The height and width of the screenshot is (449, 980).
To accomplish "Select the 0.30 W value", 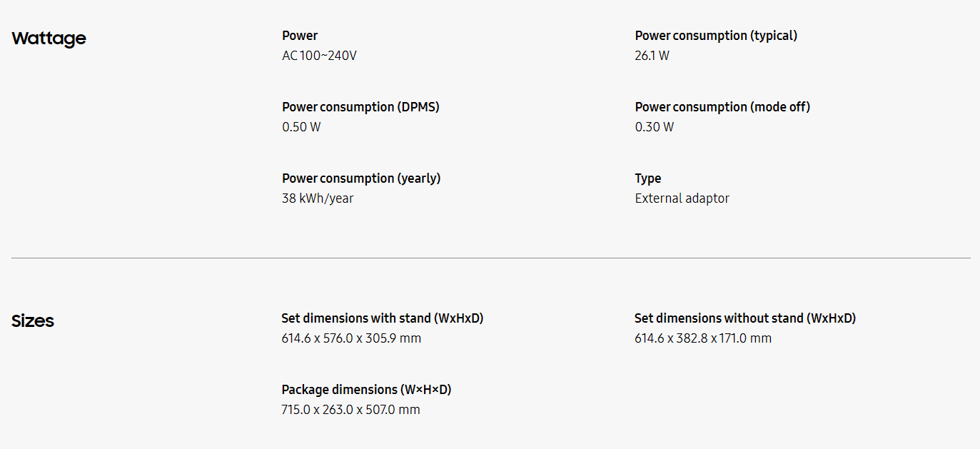I will click(654, 127).
